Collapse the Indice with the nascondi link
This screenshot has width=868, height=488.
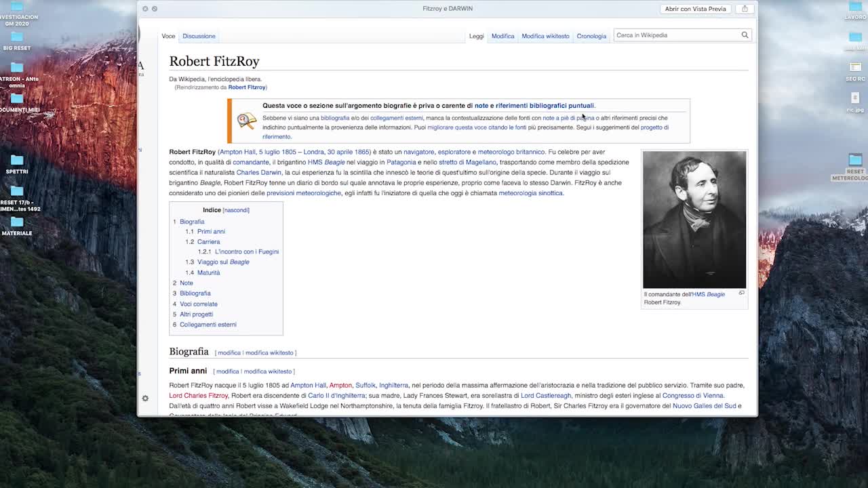coord(236,210)
